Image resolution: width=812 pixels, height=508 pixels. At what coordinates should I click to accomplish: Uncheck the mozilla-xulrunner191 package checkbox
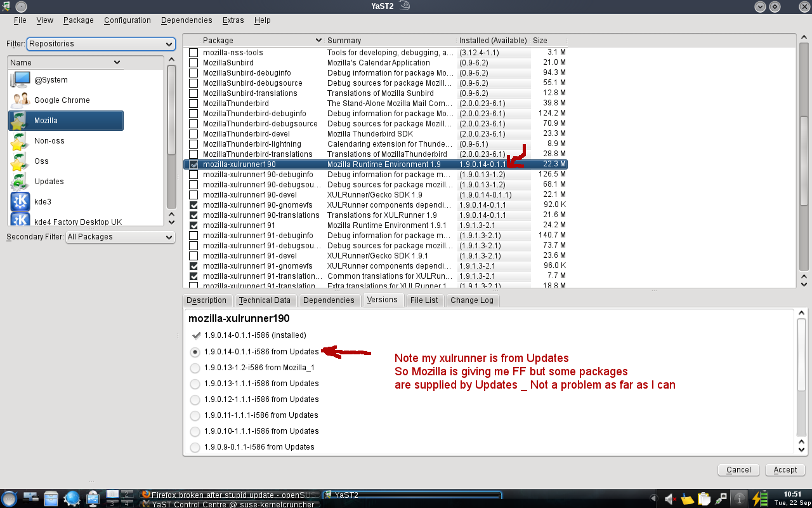[x=193, y=225]
